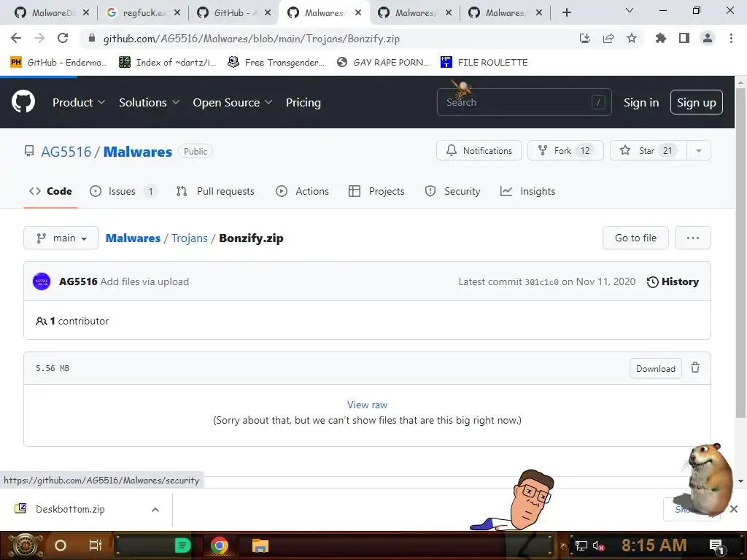Click the browser forward arrow
Image resolution: width=747 pixels, height=560 pixels.
[39, 38]
